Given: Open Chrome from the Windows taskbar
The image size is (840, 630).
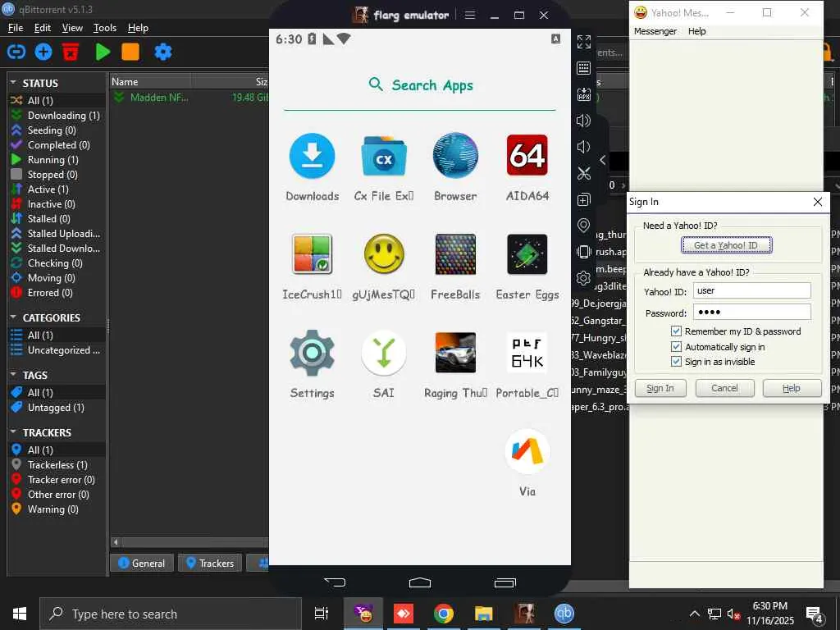Looking at the screenshot, I should (444, 614).
